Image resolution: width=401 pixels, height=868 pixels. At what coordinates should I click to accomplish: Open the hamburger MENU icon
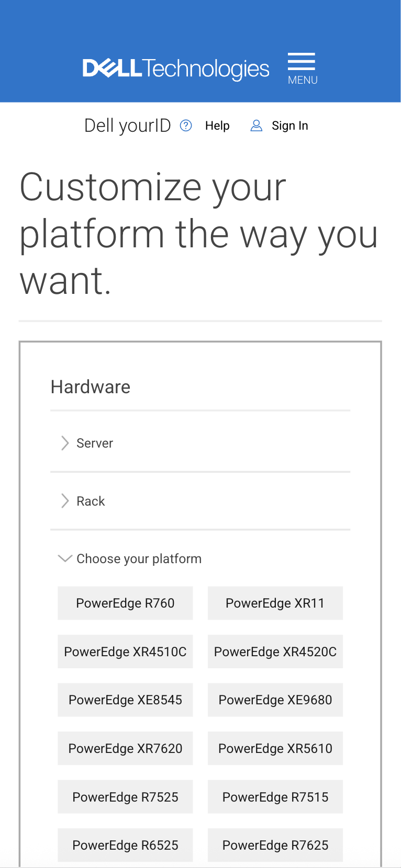(x=302, y=68)
